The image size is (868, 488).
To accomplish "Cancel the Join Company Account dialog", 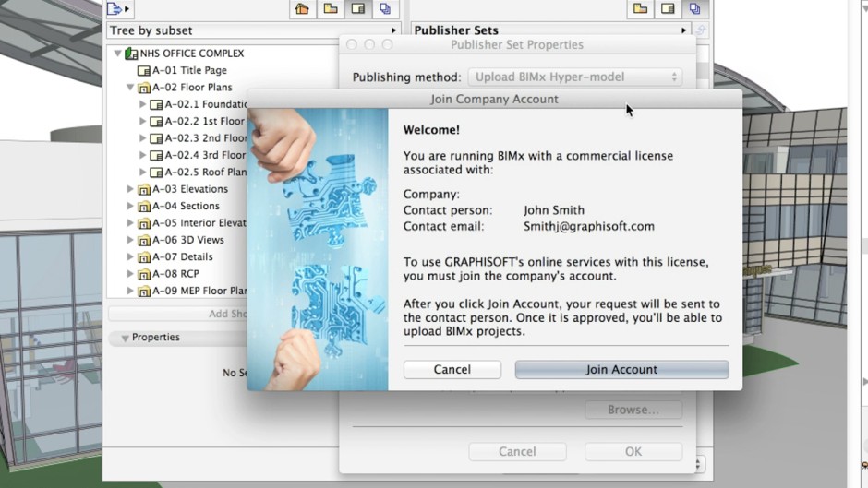I will 452,370.
